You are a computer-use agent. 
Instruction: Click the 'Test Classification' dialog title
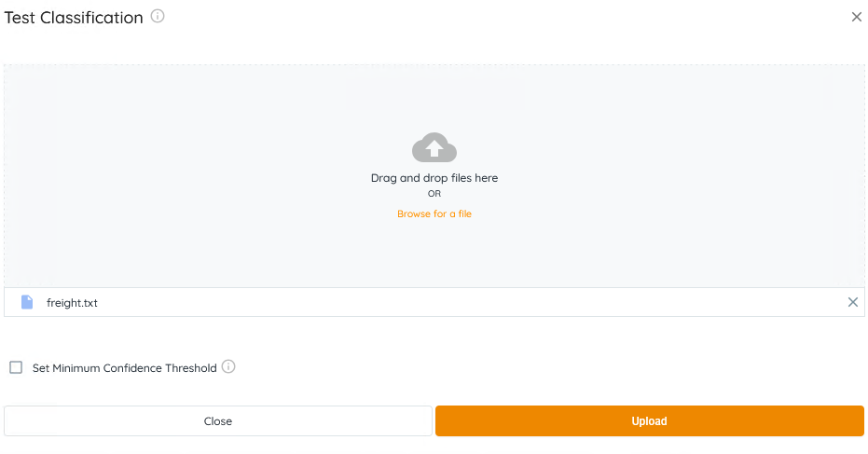[75, 18]
